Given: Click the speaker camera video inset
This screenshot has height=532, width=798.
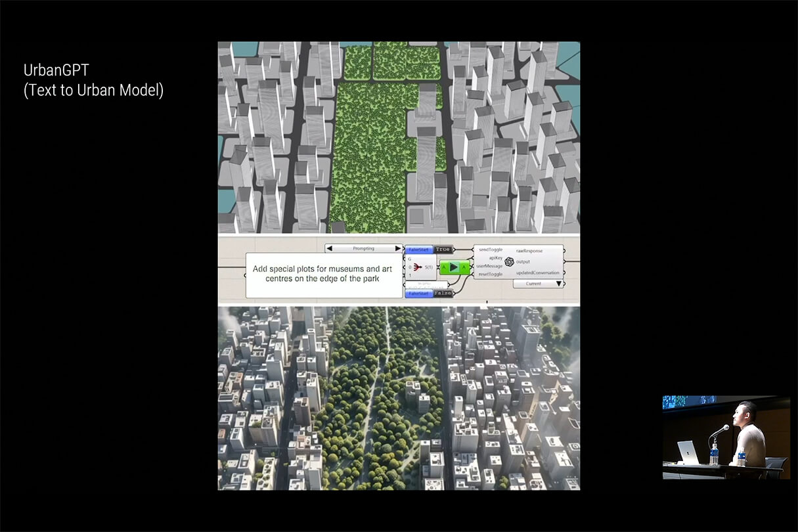Looking at the screenshot, I should click(726, 437).
